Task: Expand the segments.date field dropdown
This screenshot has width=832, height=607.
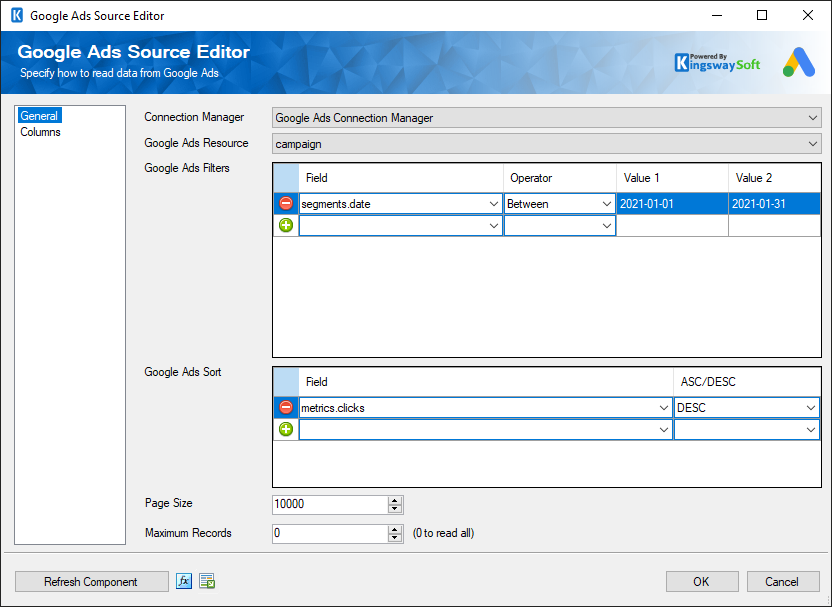Action: click(x=493, y=204)
